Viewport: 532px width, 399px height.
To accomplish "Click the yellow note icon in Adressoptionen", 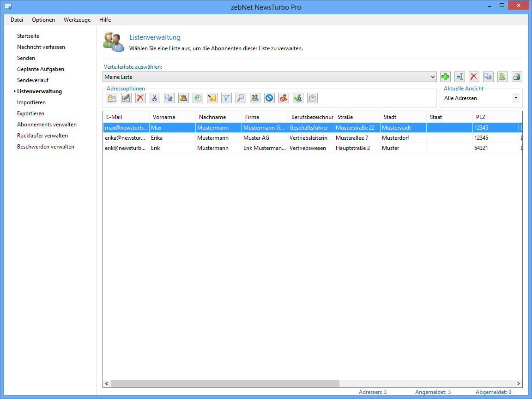I will coord(212,98).
